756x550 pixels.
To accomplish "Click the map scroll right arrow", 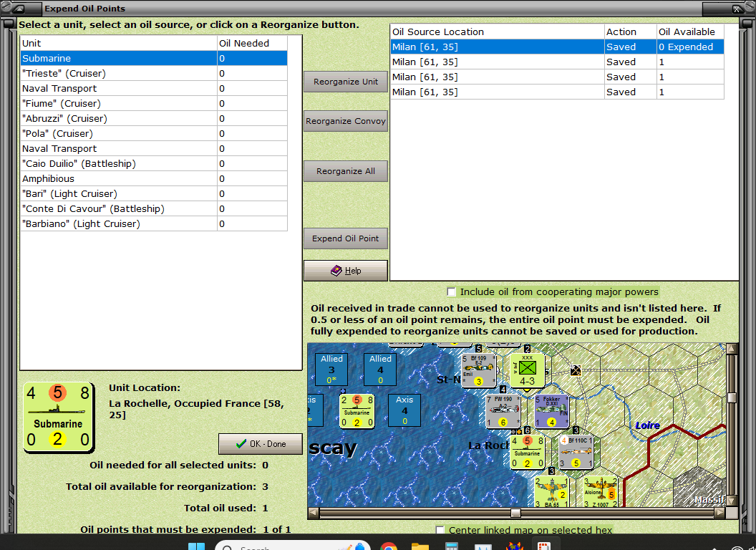I will point(719,512).
